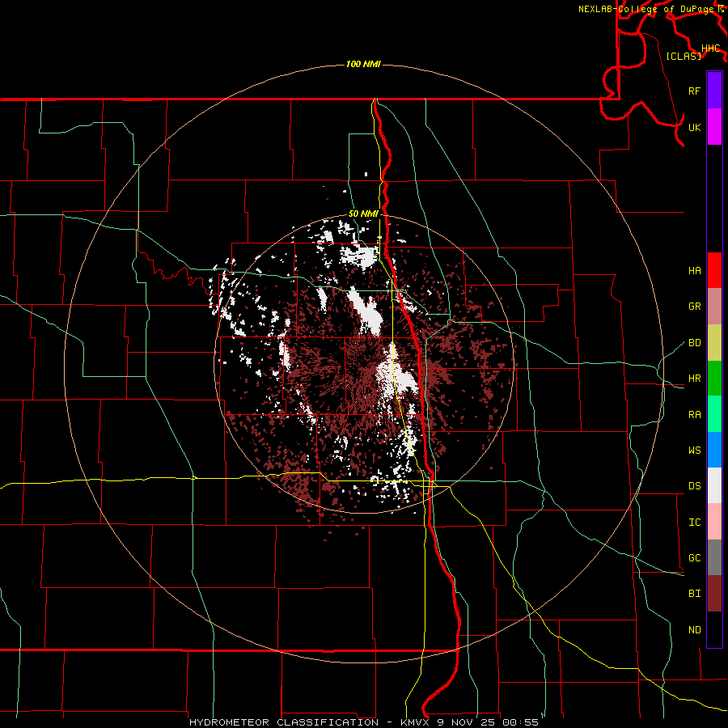Click the HYDROMETEOR CLASSIFICATION title text

[x=284, y=722]
